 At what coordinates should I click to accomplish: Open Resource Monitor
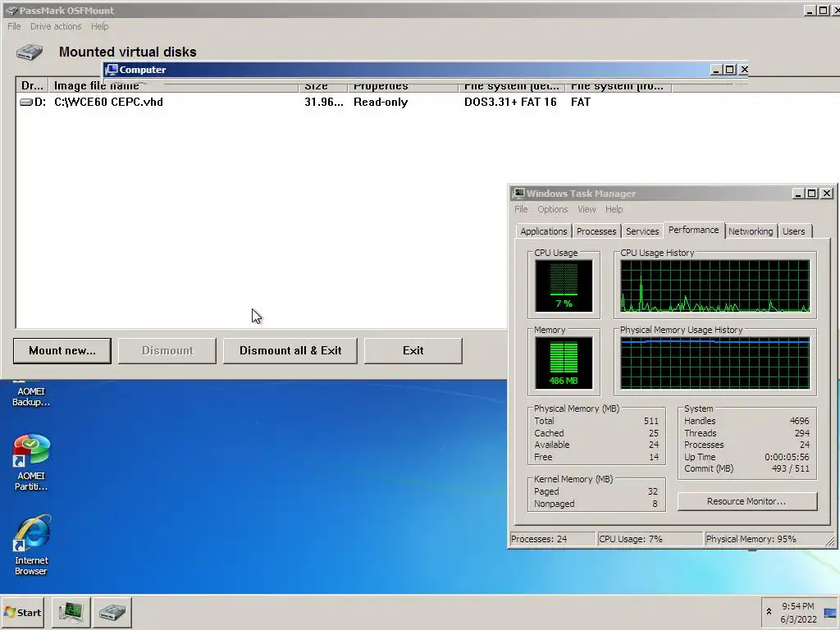click(746, 501)
